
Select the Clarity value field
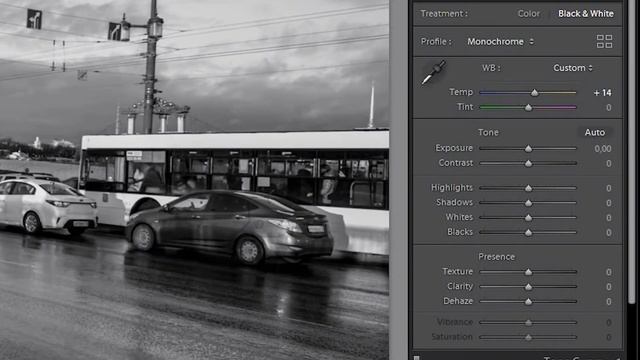608,287
